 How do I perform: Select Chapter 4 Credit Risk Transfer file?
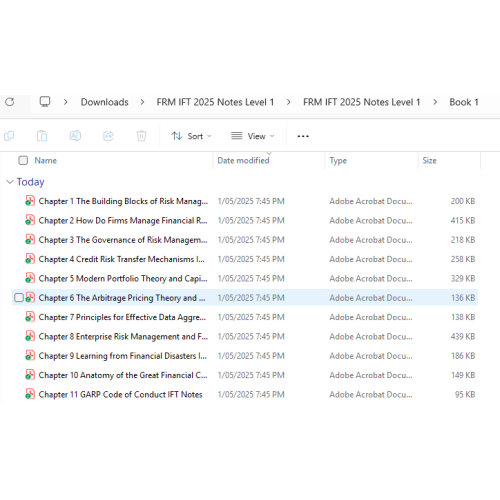(x=122, y=259)
